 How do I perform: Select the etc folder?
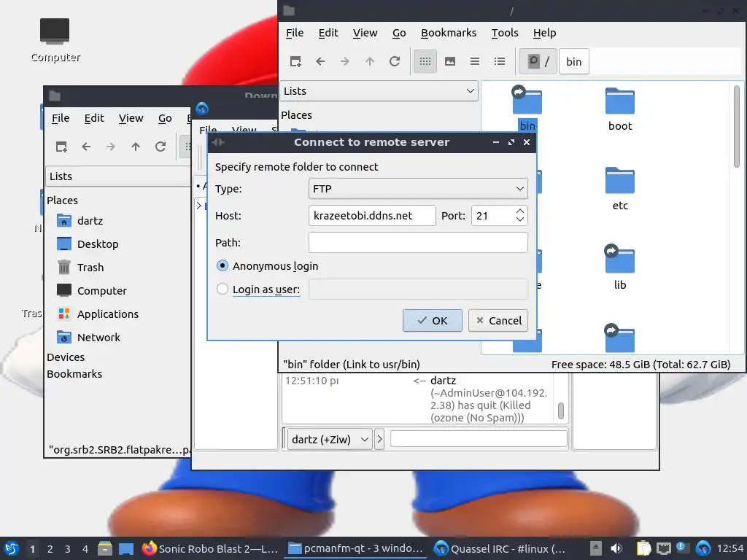620,189
